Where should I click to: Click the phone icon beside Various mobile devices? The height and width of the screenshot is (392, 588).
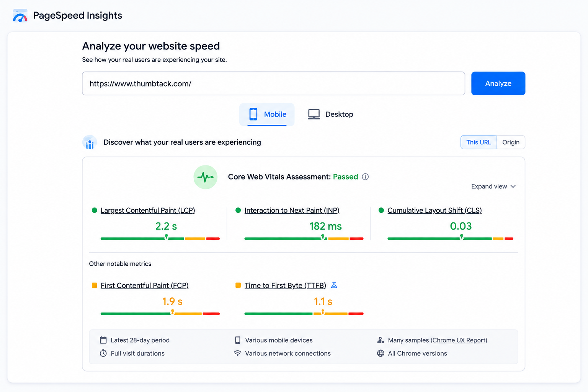[238, 340]
